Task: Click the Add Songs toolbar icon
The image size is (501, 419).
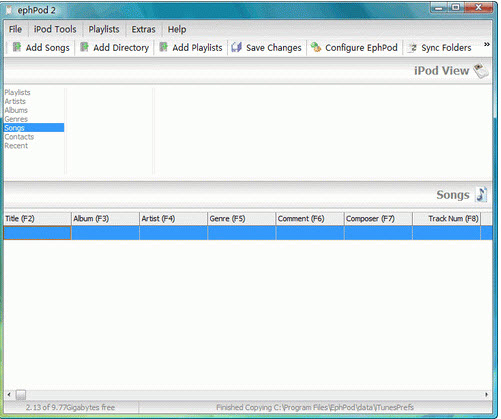Action: pyautogui.click(x=17, y=47)
